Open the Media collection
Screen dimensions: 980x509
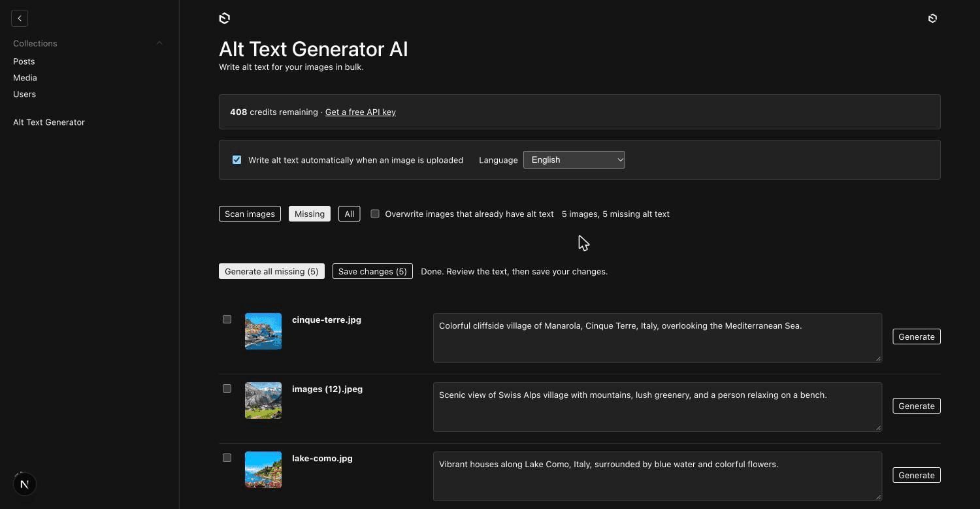click(x=25, y=78)
